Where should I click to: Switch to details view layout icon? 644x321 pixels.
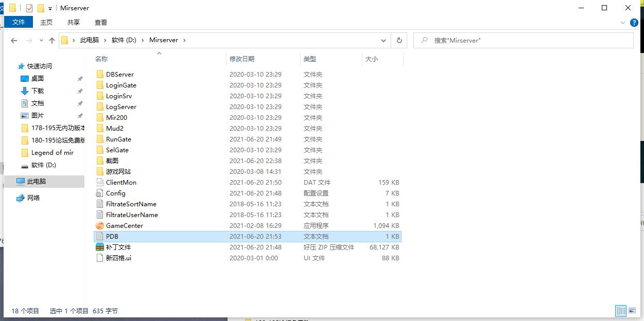coord(621,311)
